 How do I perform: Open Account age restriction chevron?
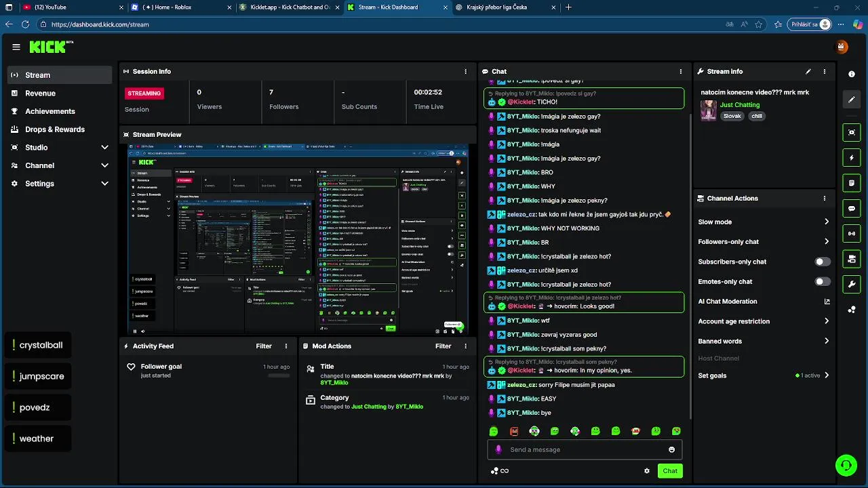[827, 321]
